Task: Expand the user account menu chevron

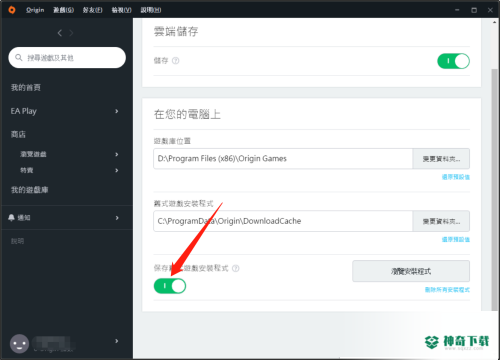Action: click(x=117, y=341)
